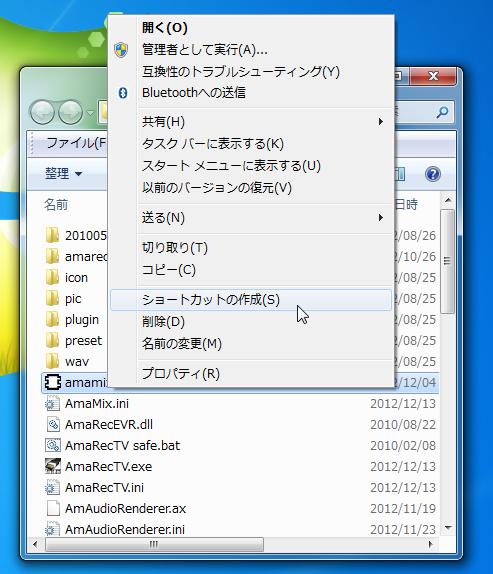Click the search magnifier icon in Explorer

442,112
